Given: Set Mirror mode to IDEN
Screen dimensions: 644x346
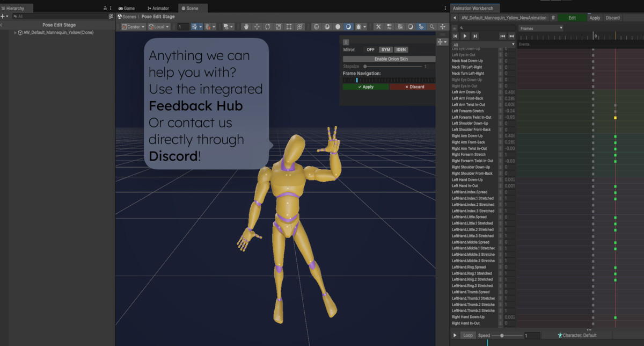Looking at the screenshot, I should [x=401, y=49].
